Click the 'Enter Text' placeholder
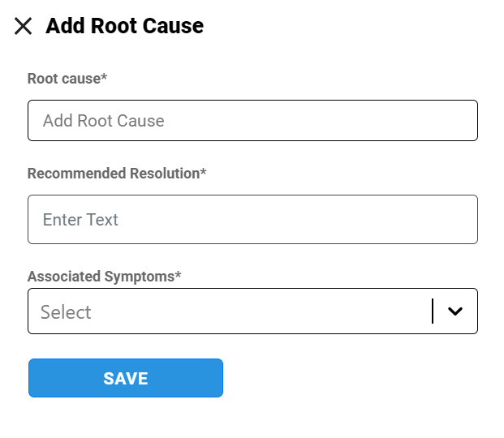 [x=80, y=220]
